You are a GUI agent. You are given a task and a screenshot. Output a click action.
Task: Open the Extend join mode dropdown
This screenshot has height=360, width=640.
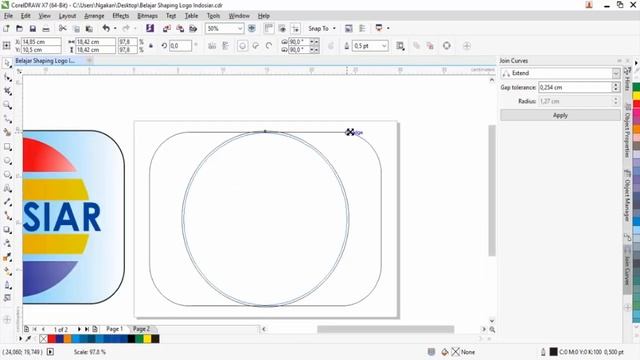pos(616,73)
